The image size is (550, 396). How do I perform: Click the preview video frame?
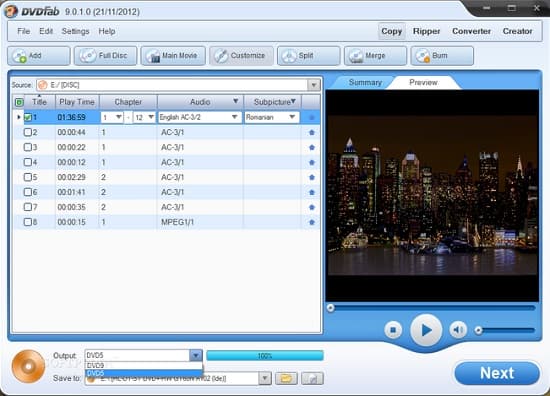tap(432, 195)
